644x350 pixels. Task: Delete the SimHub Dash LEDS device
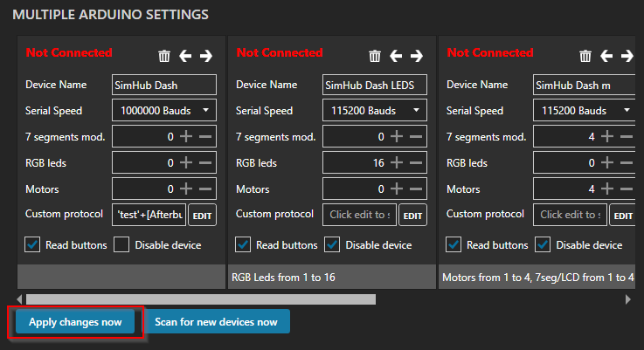(375, 56)
